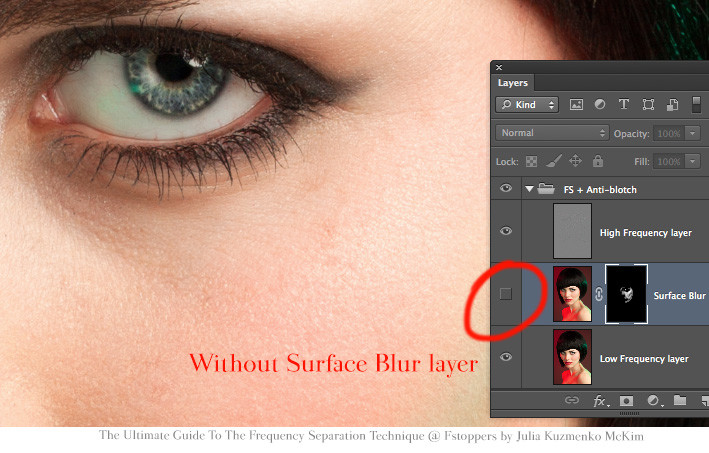The image size is (709, 453).
Task: Open the Normal blend mode dropdown
Action: (x=552, y=133)
